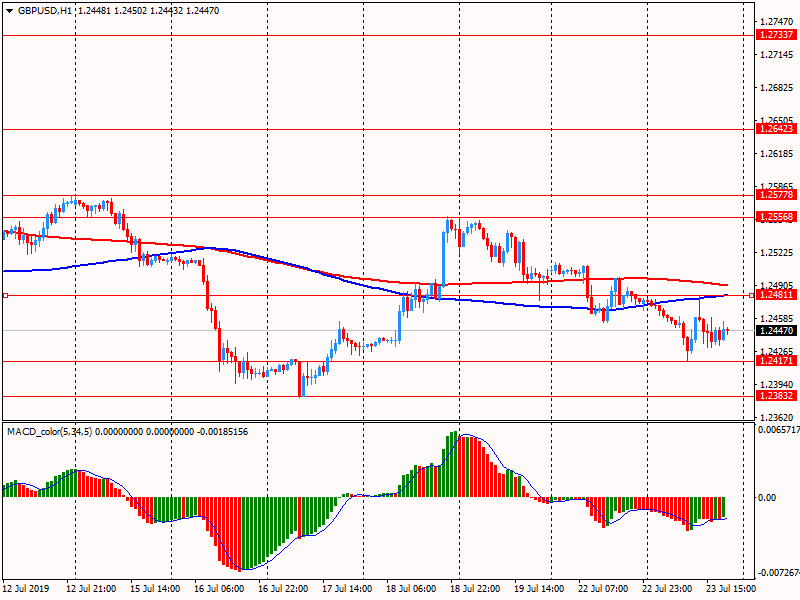Select the current price label 1.24470
This screenshot has height=600, width=800.
coord(776,331)
